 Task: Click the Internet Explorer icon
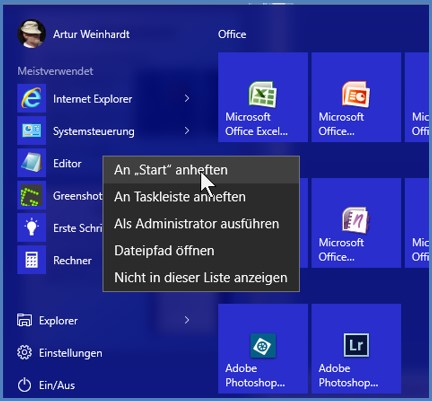pos(32,98)
